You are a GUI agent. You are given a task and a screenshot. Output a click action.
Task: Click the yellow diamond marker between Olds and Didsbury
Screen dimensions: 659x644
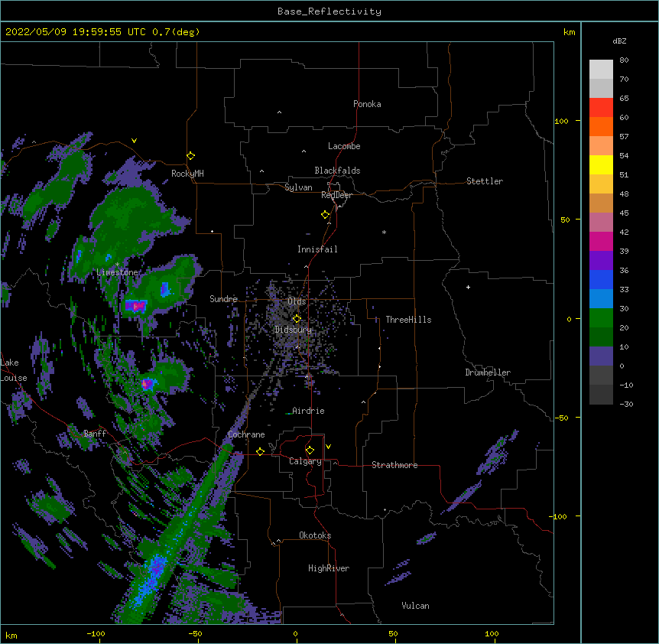point(297,318)
